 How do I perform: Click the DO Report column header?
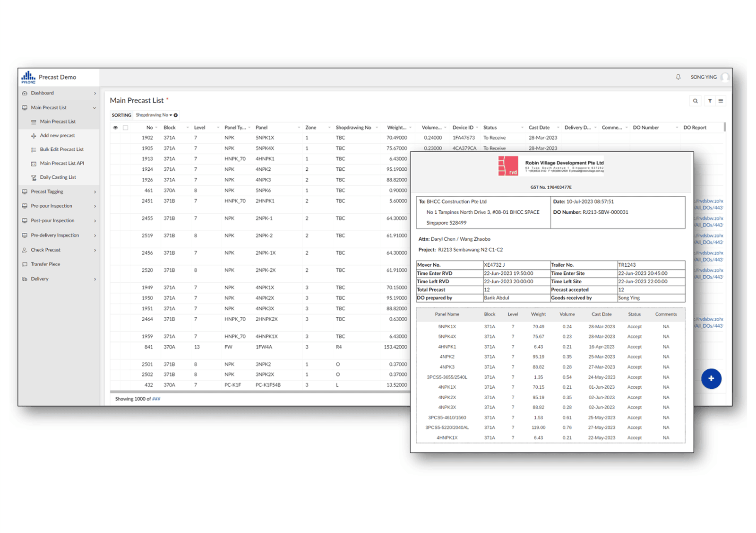coord(695,128)
